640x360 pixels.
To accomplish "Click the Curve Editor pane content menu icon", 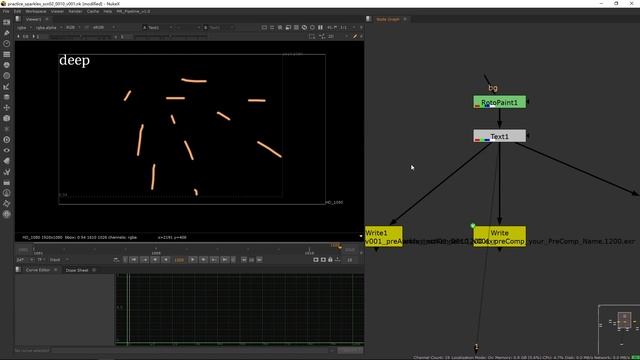I will [x=18, y=269].
